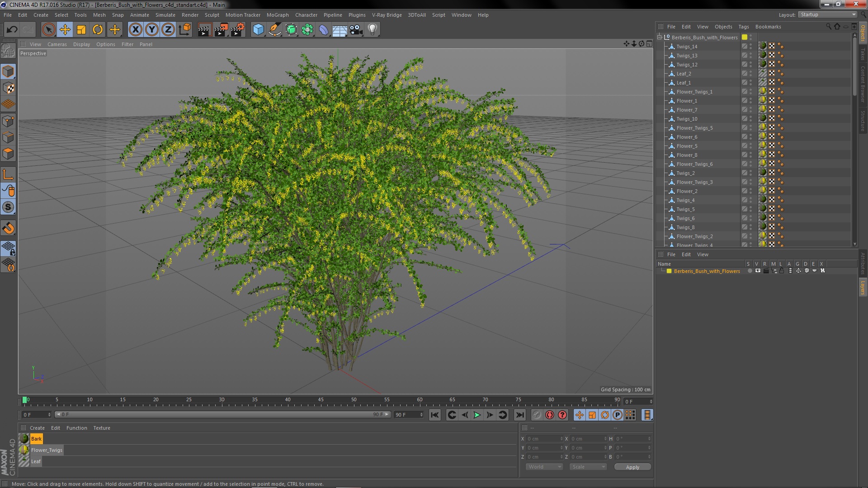This screenshot has width=868, height=488.
Task: Open the MoGraph menu
Action: click(277, 15)
